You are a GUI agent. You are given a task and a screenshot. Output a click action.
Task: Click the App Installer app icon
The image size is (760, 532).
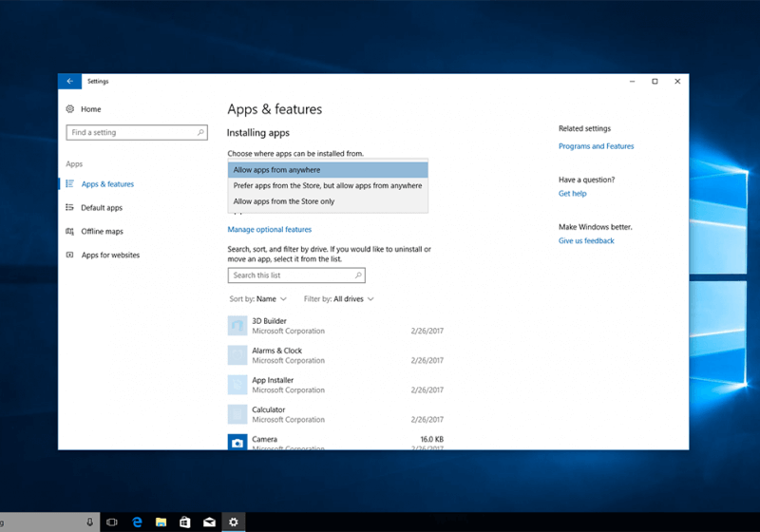pos(237,385)
